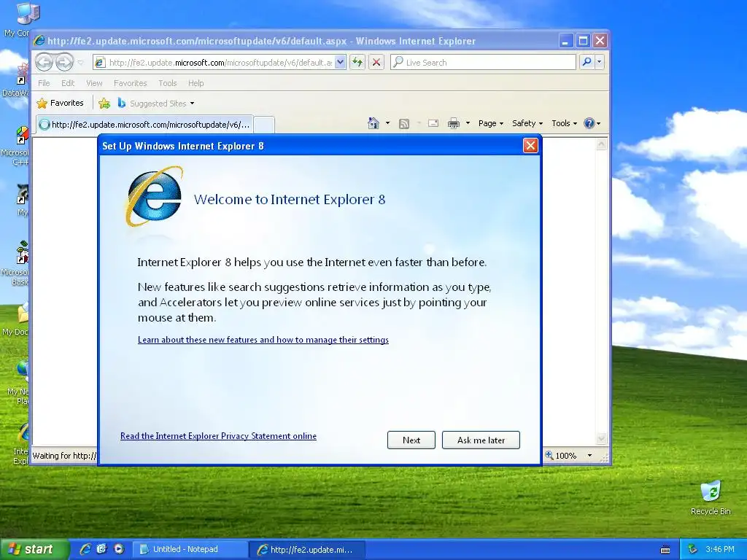Expand the Home icon dropdown arrow
The width and height of the screenshot is (747, 560).
pyautogui.click(x=387, y=123)
